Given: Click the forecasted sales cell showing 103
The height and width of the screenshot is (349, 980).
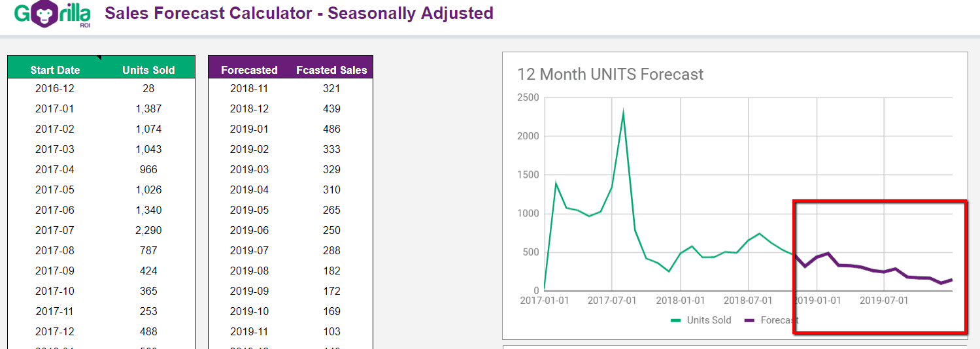Looking at the screenshot, I should click(331, 331).
